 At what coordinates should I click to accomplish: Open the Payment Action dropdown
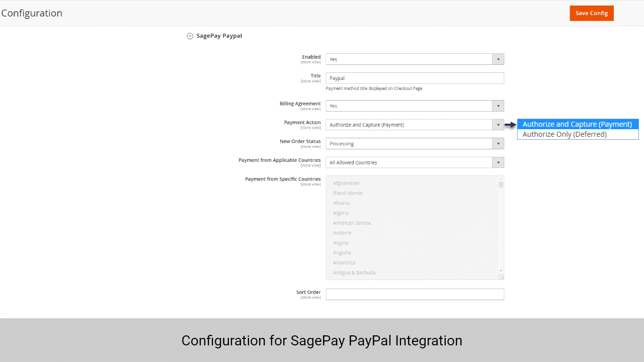pos(415,125)
